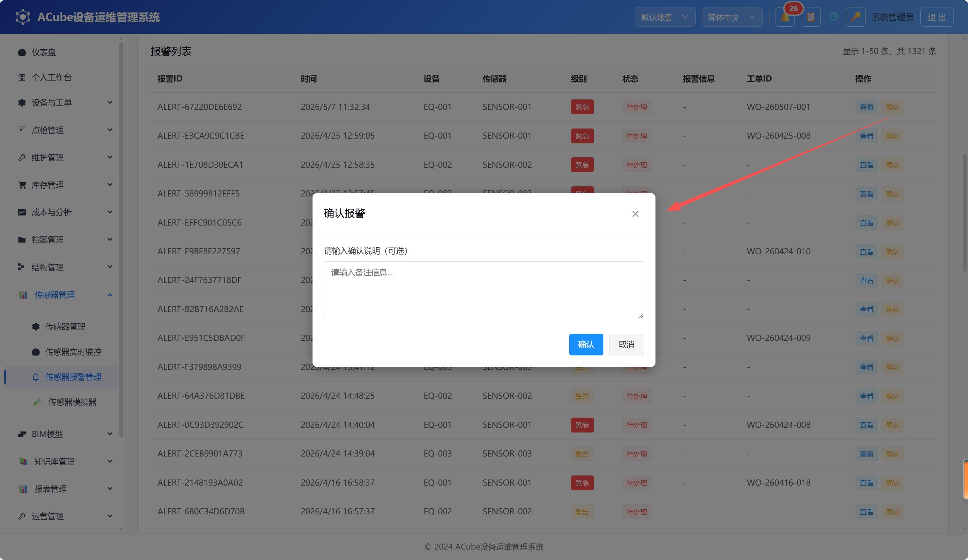This screenshot has width=968, height=560.
Task: Click the 库存管理 cart icon
Action: (x=22, y=185)
